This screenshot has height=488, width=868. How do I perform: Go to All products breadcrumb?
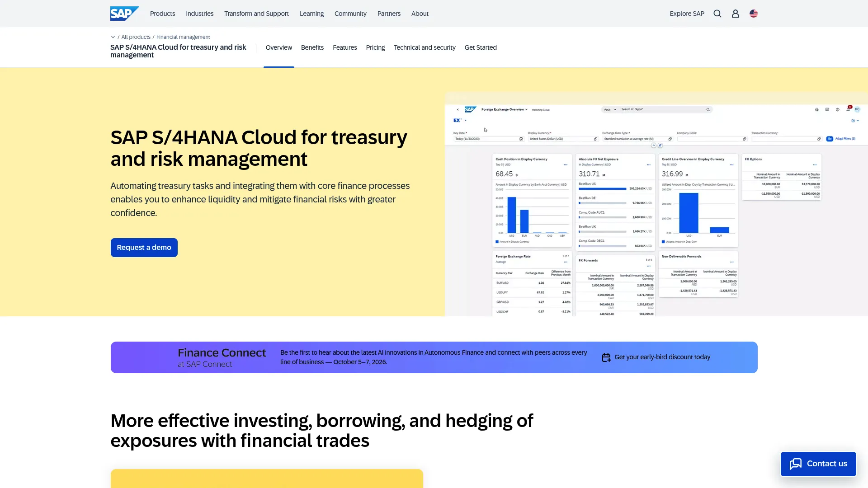(x=136, y=37)
